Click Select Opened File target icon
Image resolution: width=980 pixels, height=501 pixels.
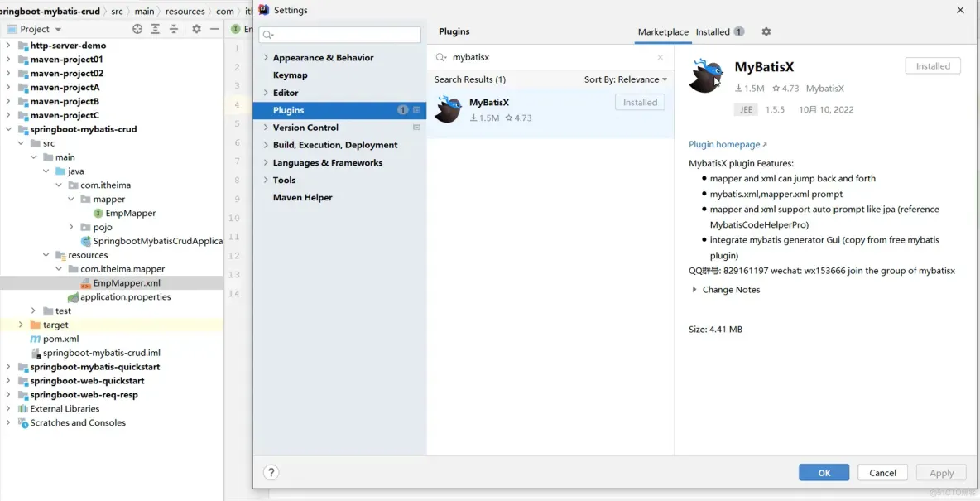coord(137,29)
